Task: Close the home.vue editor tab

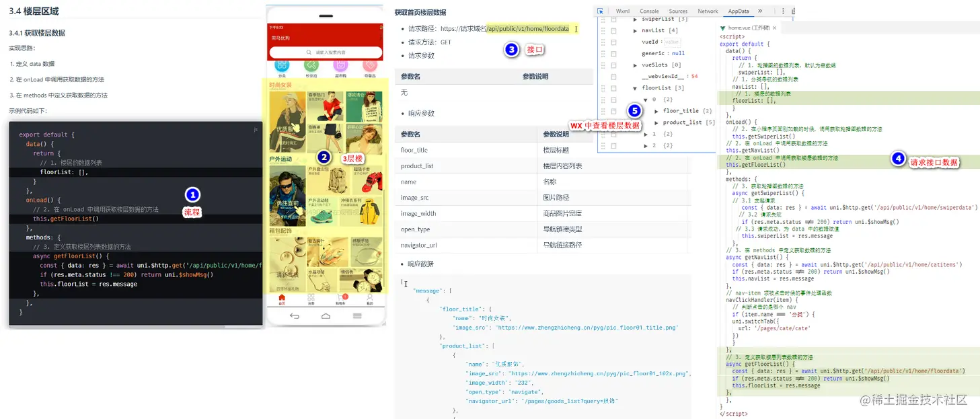Action: pos(774,28)
